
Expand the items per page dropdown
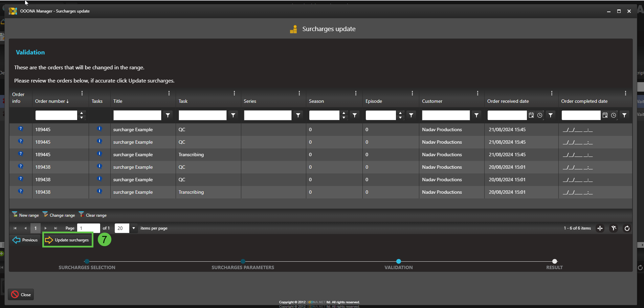[x=134, y=228]
